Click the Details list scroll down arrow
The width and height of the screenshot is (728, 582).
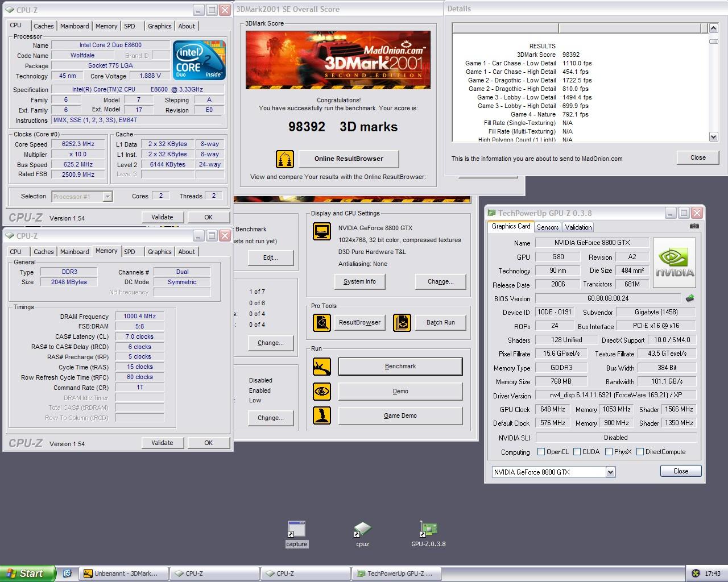[x=714, y=136]
